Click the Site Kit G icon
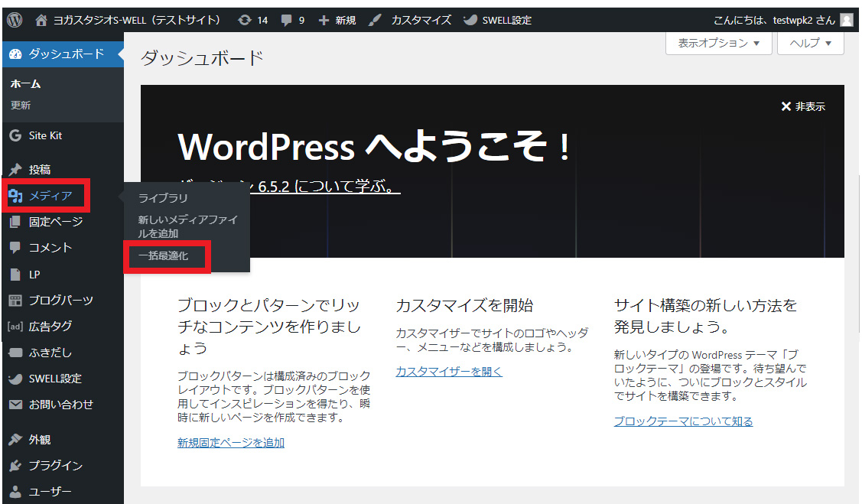This screenshot has height=504, width=862. coord(15,135)
